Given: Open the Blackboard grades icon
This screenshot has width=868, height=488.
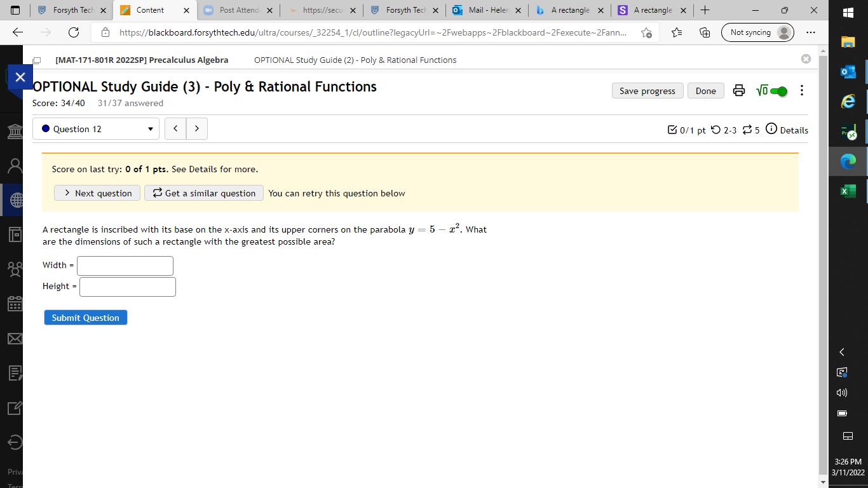Looking at the screenshot, I should tap(14, 373).
